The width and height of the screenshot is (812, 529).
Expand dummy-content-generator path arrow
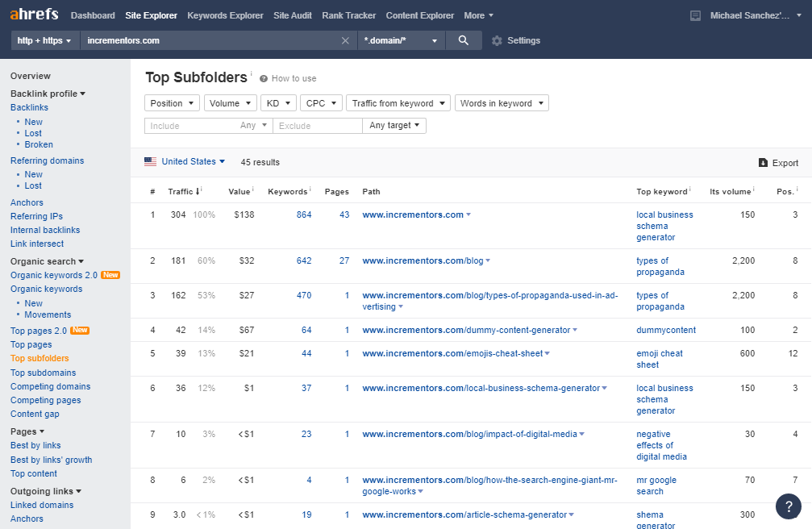coord(575,330)
